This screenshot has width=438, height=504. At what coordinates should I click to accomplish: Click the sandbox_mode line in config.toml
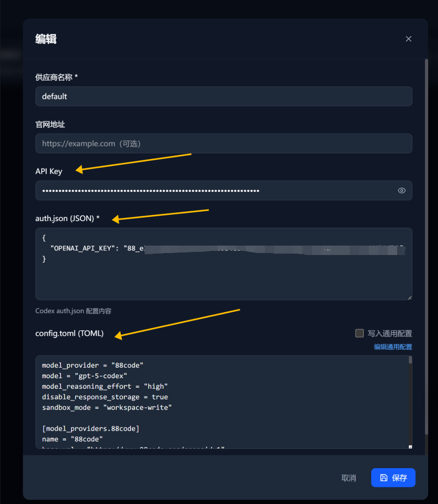107,408
